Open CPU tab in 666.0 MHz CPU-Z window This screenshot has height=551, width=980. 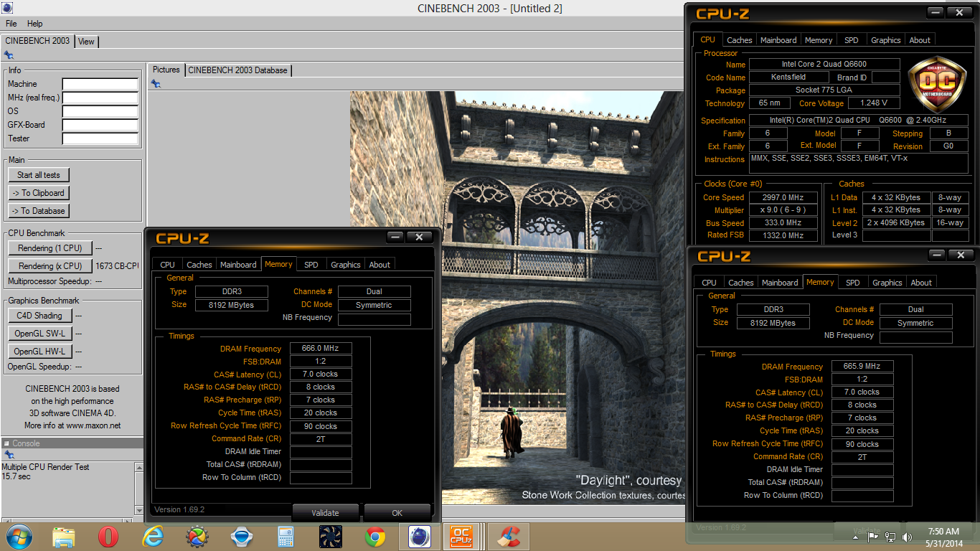(167, 265)
